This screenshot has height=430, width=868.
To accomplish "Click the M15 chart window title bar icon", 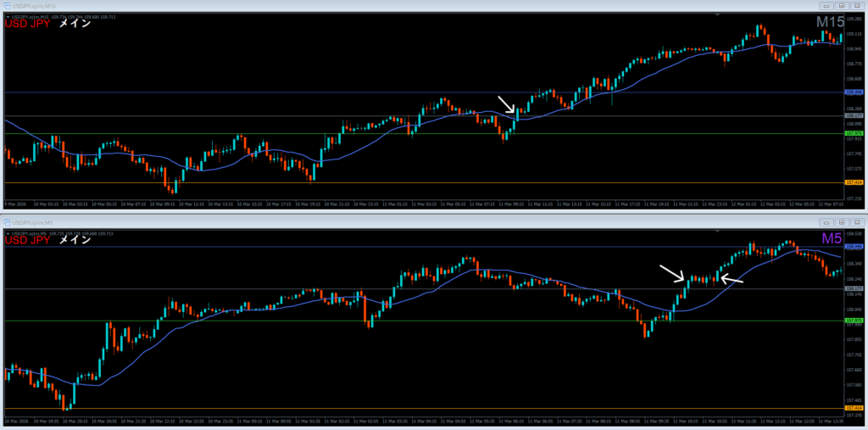I will coord(5,5).
